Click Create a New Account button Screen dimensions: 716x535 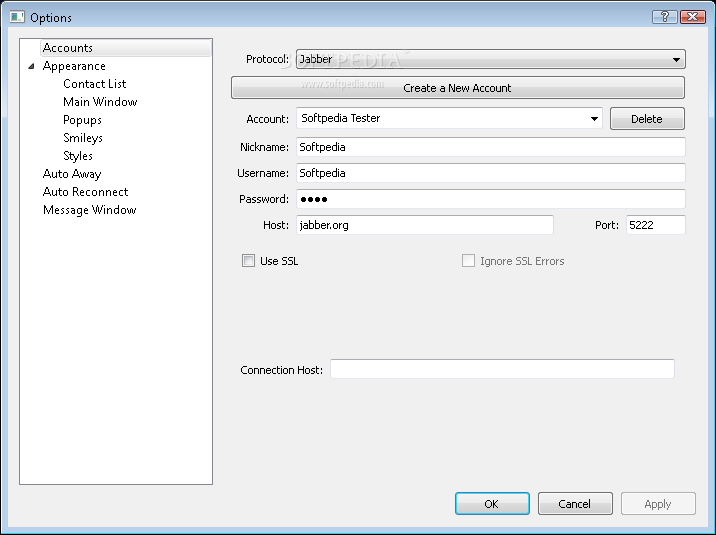pos(458,88)
